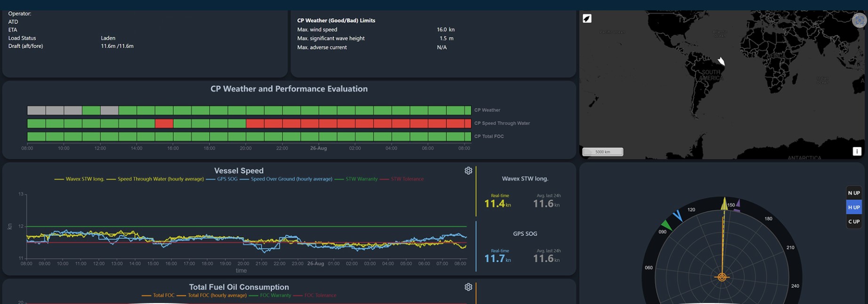Open Total Fuel Oil Consumption settings gear
868x304 pixels.
coord(468,287)
